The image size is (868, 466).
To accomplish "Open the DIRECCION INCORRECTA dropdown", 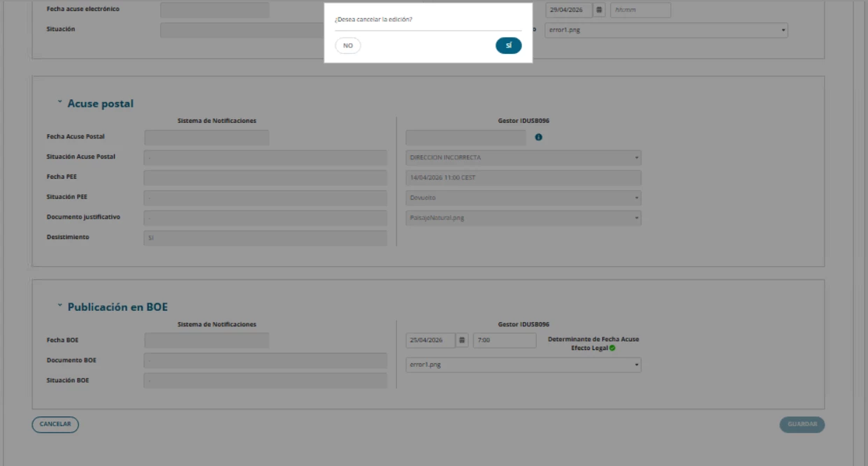I will point(523,157).
